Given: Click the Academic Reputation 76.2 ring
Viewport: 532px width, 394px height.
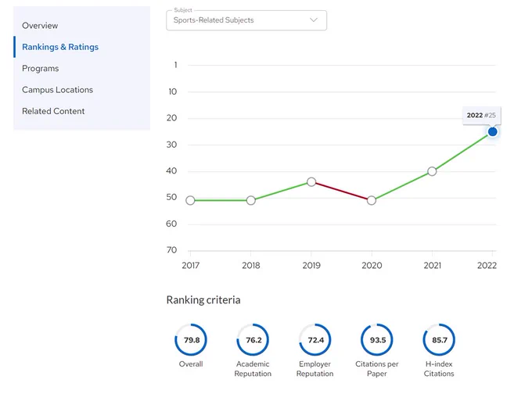Looking at the screenshot, I should 253,340.
